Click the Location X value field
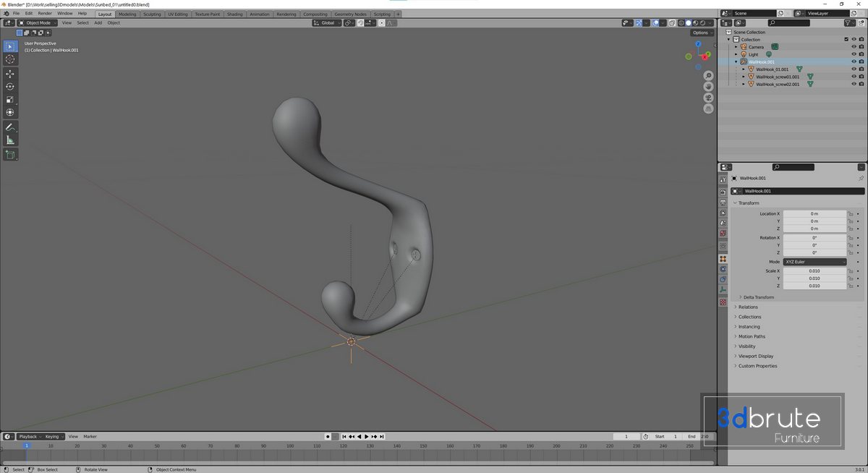The width and height of the screenshot is (868, 473). tap(814, 214)
